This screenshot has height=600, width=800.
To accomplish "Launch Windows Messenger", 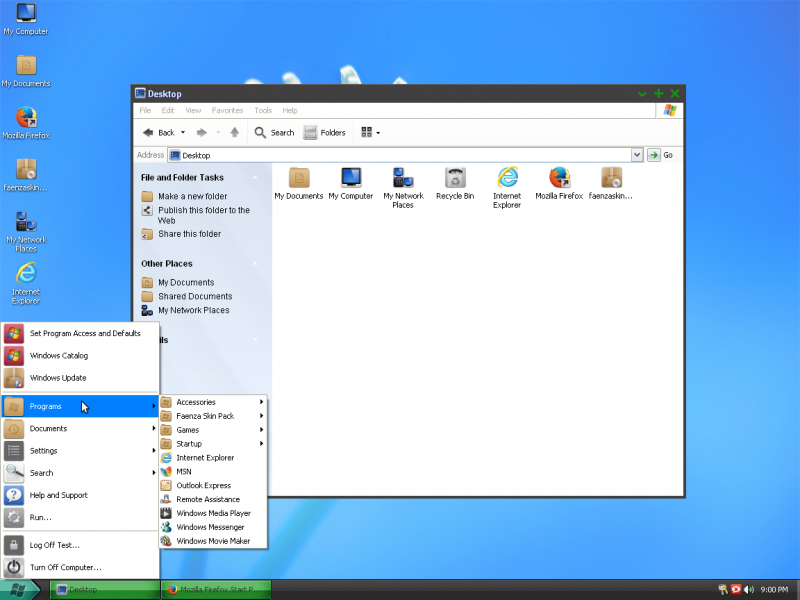I will tap(213, 528).
